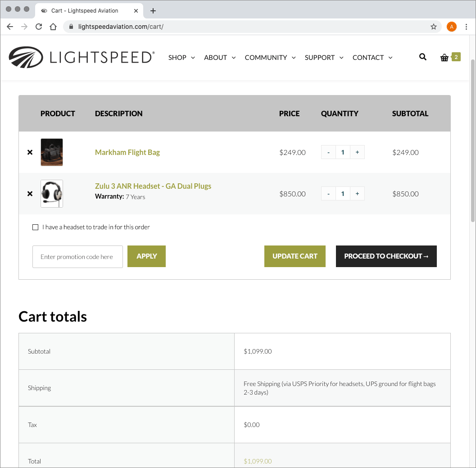Click the Lightspeed logo
The width and height of the screenshot is (476, 468).
pyautogui.click(x=82, y=57)
